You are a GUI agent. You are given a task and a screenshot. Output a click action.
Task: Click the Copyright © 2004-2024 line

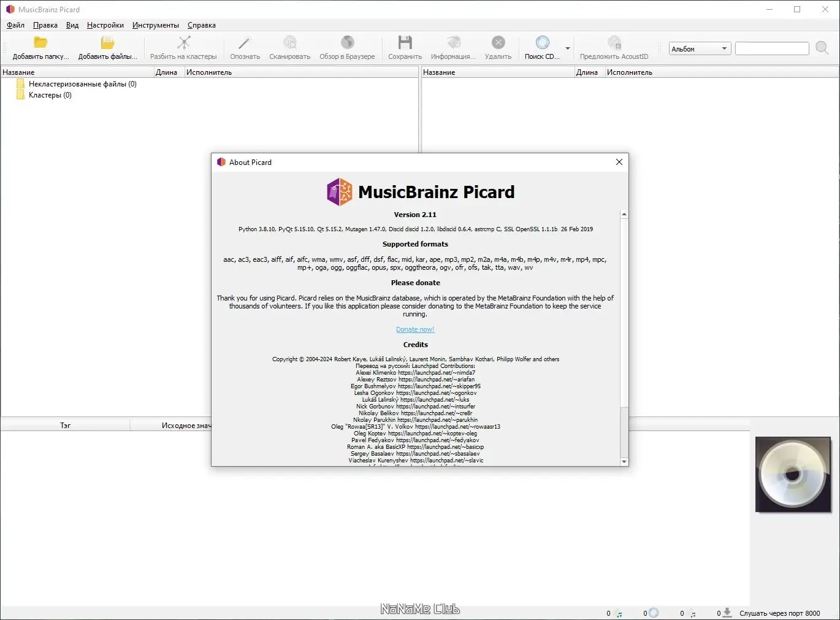pos(416,359)
